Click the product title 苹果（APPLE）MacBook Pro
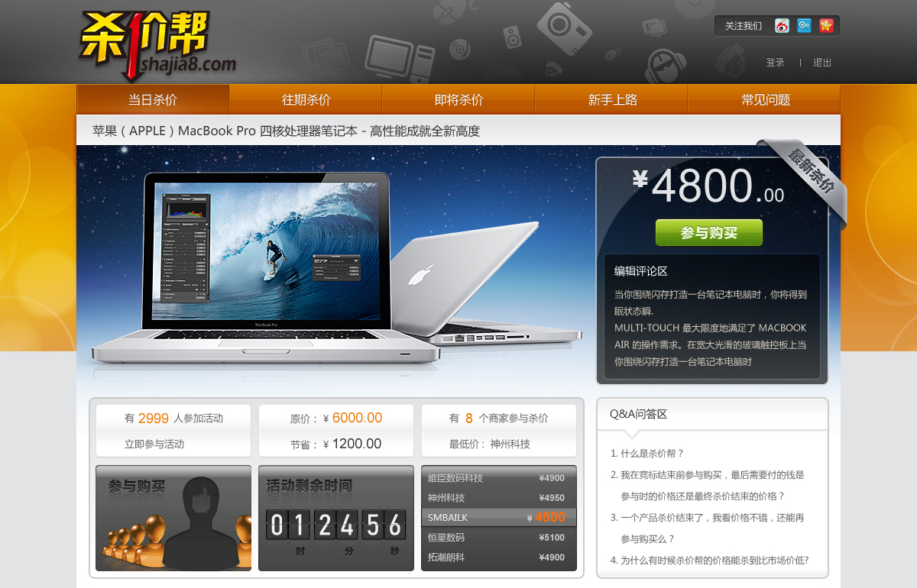This screenshot has width=917, height=588. [x=287, y=131]
